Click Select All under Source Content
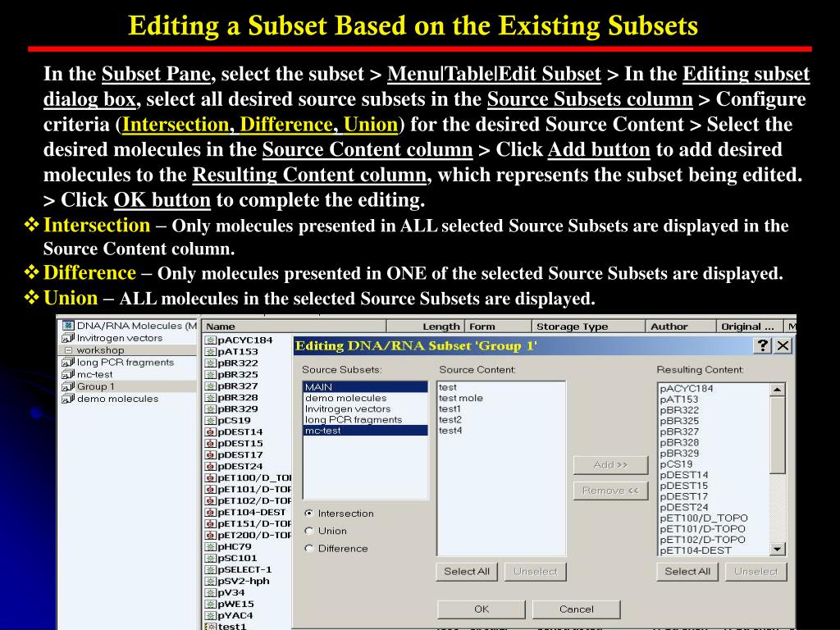840x630 pixels. [x=467, y=572]
